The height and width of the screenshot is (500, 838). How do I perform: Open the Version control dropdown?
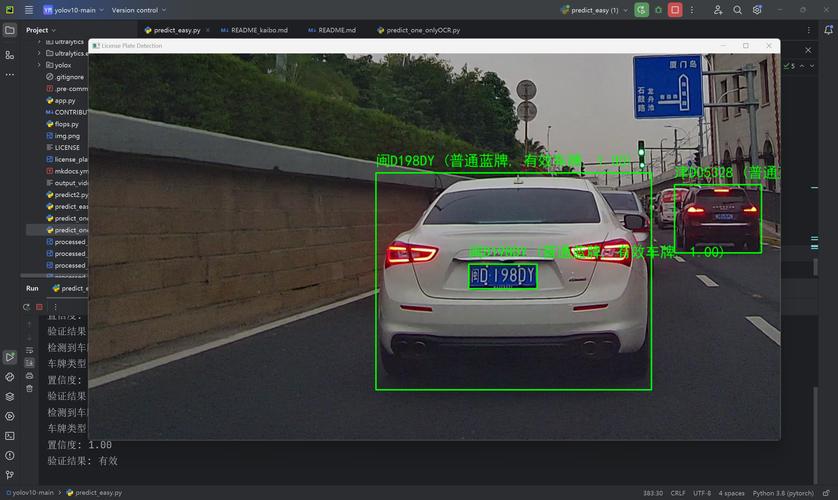coord(136,10)
